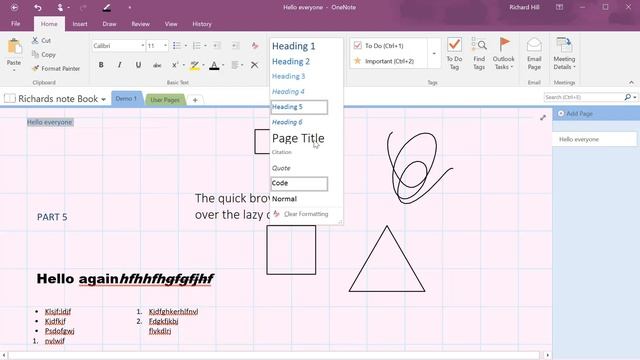Image resolution: width=640 pixels, height=360 pixels.
Task: Select the pen icon in quick access toolbar
Action: point(107,7)
